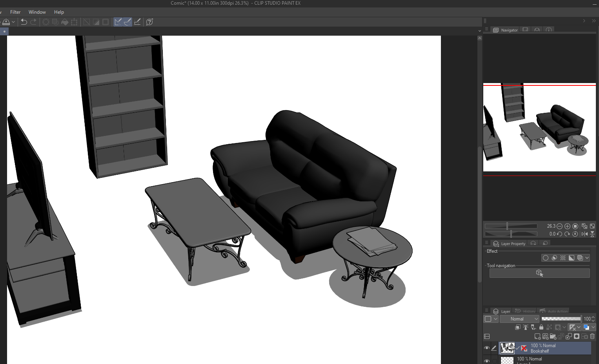Open the Change Layer Color dropdown
The width and height of the screenshot is (599, 364).
(x=590, y=327)
